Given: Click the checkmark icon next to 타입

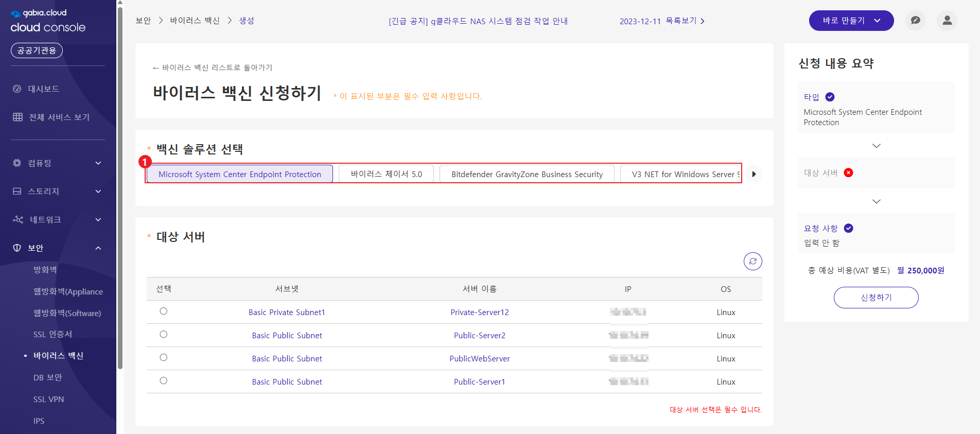Looking at the screenshot, I should [x=830, y=97].
